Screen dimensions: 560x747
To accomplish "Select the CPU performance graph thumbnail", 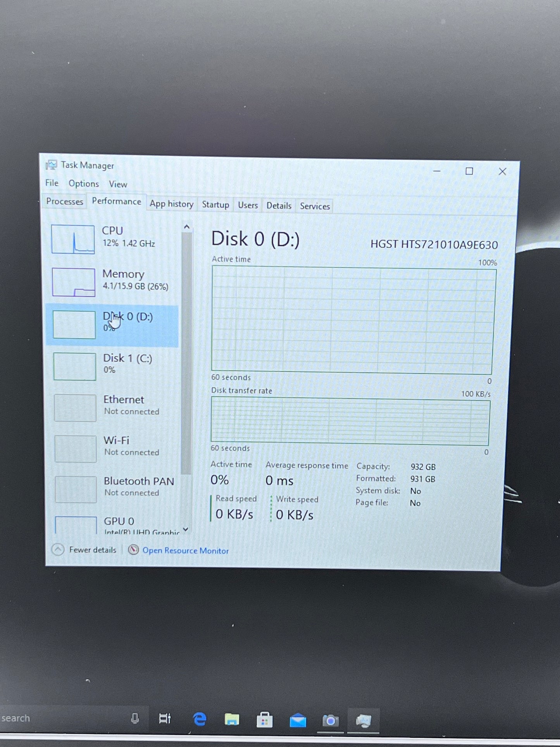I will [x=73, y=239].
